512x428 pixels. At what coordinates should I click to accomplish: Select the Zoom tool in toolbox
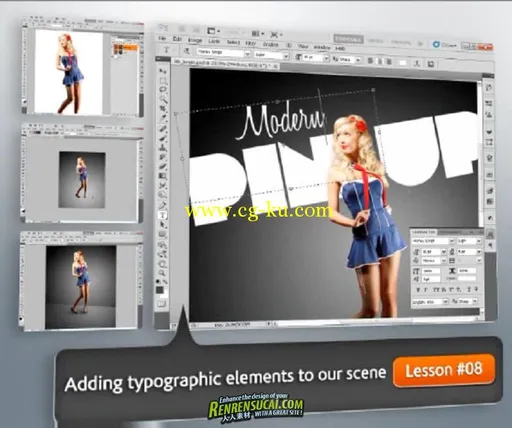pos(162,273)
